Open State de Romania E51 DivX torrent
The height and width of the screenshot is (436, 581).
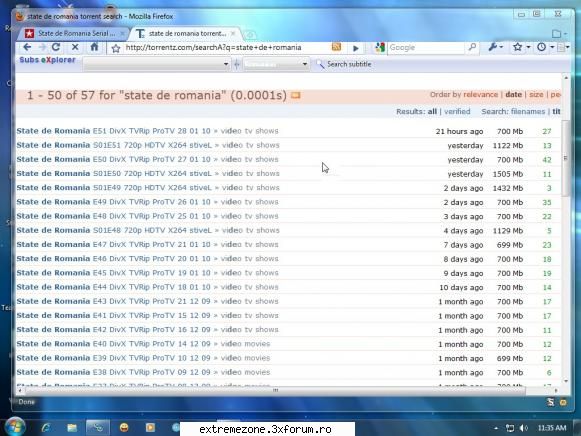[x=113, y=131]
